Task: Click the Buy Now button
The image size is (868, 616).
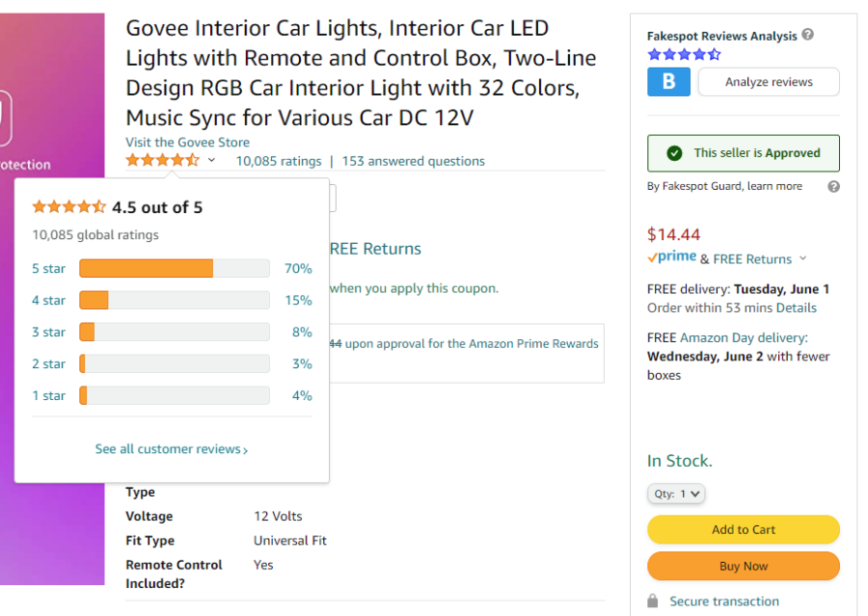Action: 744,566
